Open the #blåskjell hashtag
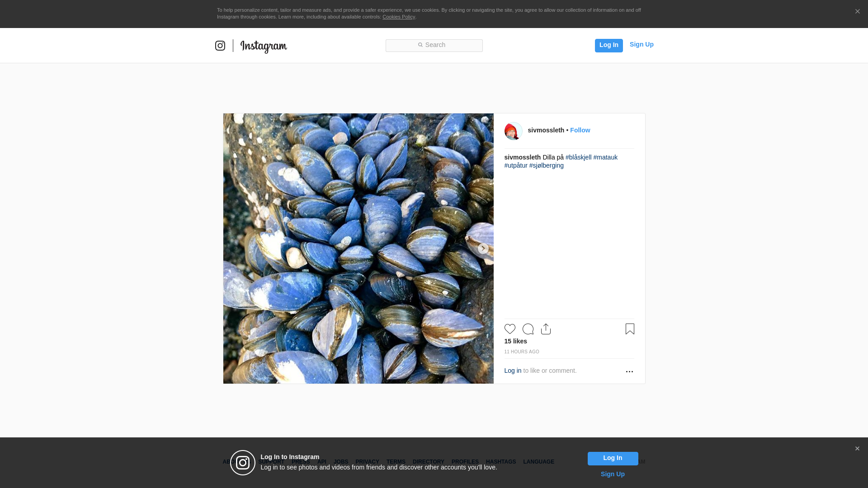This screenshot has width=868, height=488. 578,157
